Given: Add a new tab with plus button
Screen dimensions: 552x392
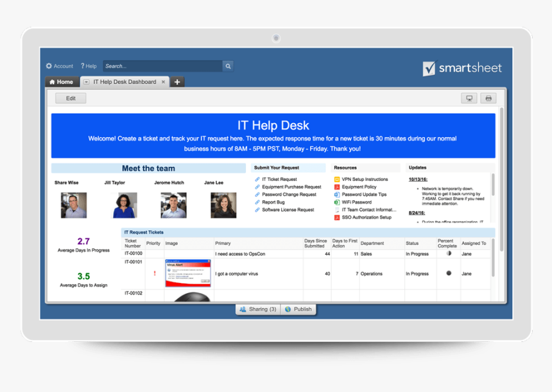Looking at the screenshot, I should tap(177, 82).
